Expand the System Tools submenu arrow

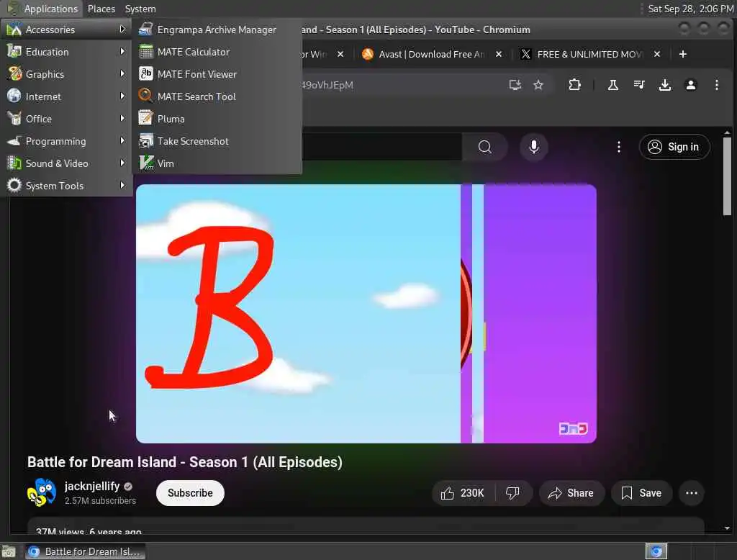click(122, 185)
